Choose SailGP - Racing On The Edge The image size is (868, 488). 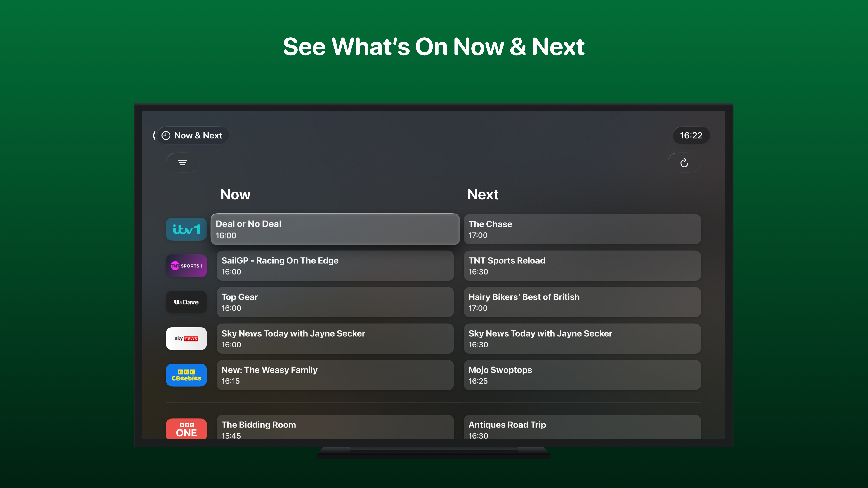tap(335, 266)
